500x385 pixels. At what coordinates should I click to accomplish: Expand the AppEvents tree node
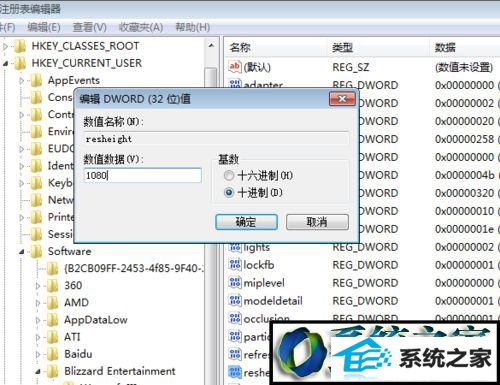click(x=22, y=81)
